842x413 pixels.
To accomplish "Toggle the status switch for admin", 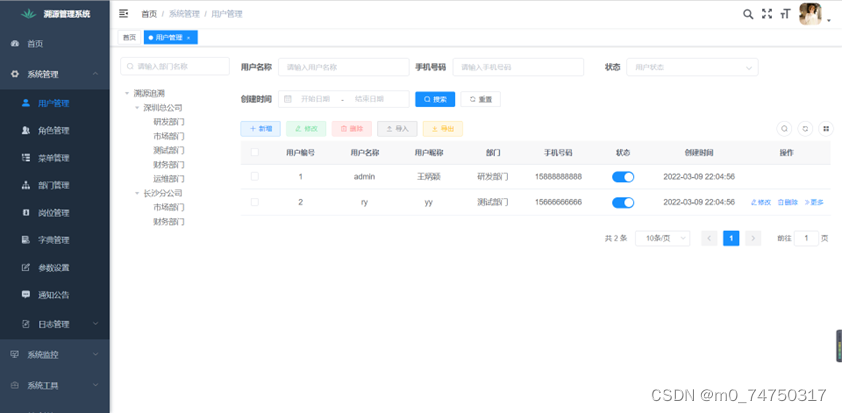I will pos(623,177).
